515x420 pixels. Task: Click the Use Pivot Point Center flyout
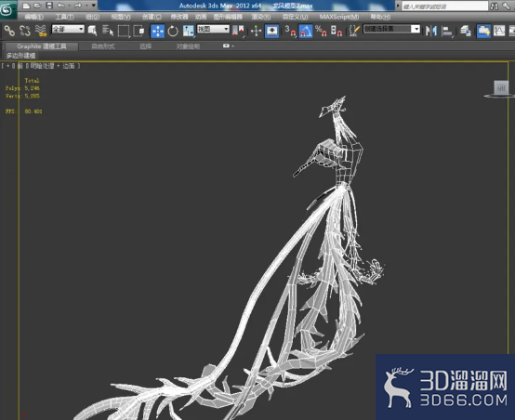[239, 32]
